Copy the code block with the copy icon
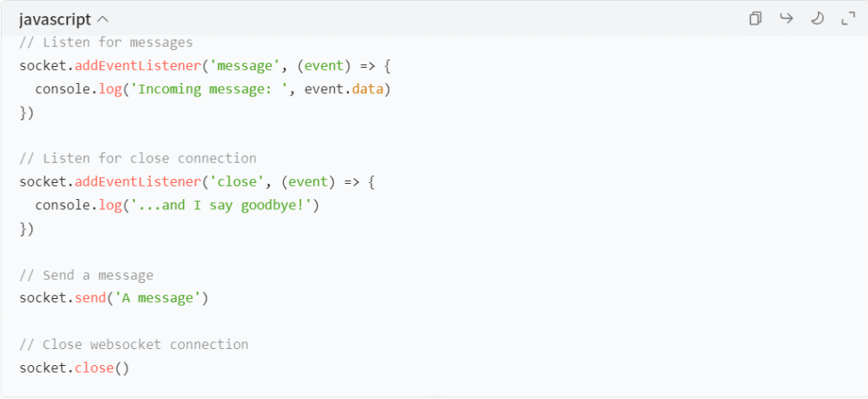The height and width of the screenshot is (399, 868). click(755, 19)
